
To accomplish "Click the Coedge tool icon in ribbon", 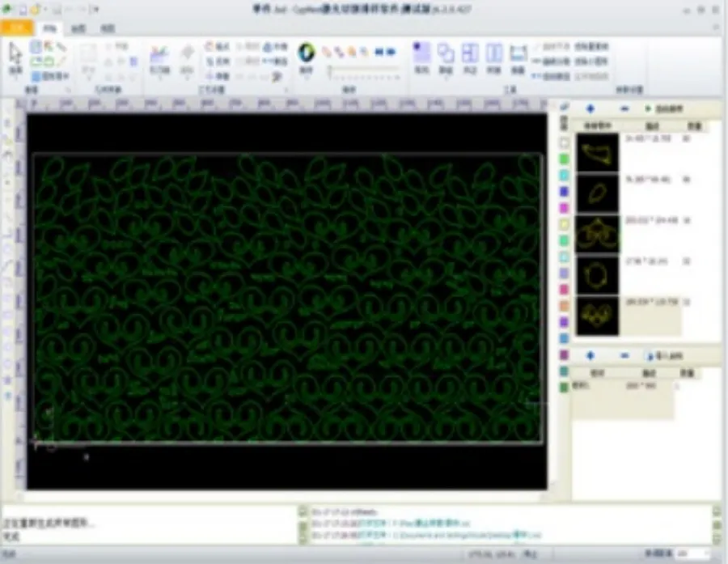I will tap(470, 53).
